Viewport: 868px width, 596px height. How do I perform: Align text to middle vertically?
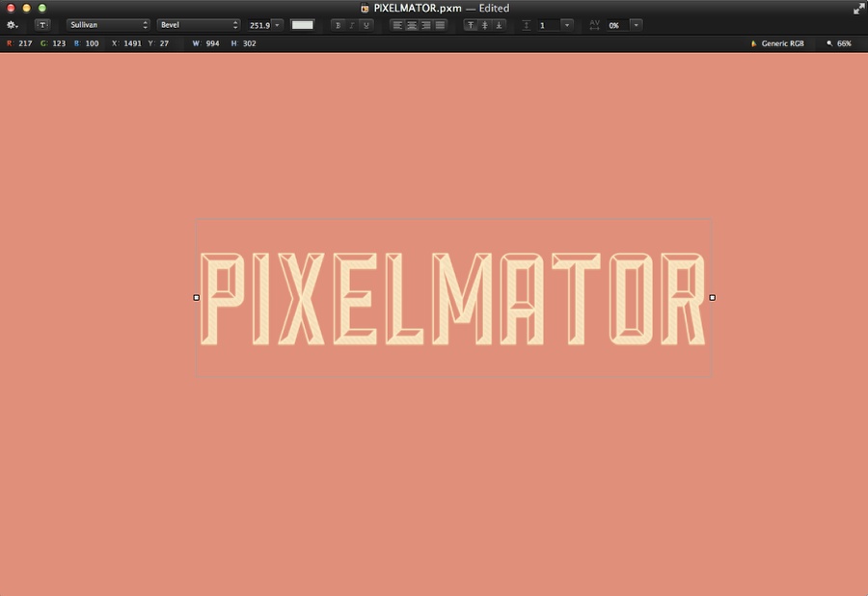[x=485, y=25]
